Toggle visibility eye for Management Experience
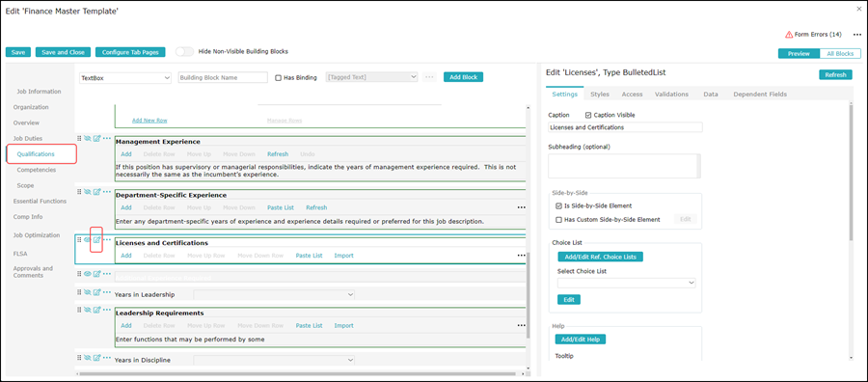Viewport: 868px width, 382px height. (88, 138)
